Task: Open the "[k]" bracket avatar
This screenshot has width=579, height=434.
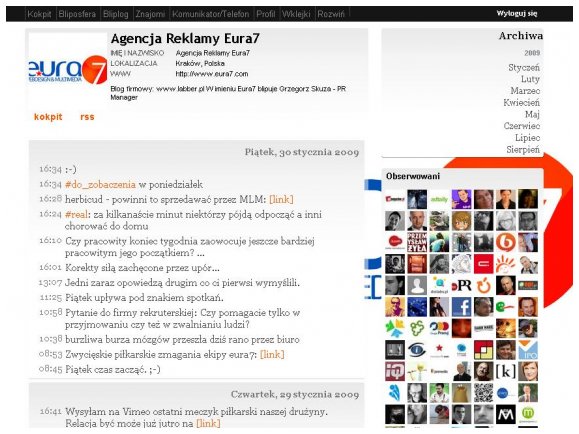Action: point(506,372)
